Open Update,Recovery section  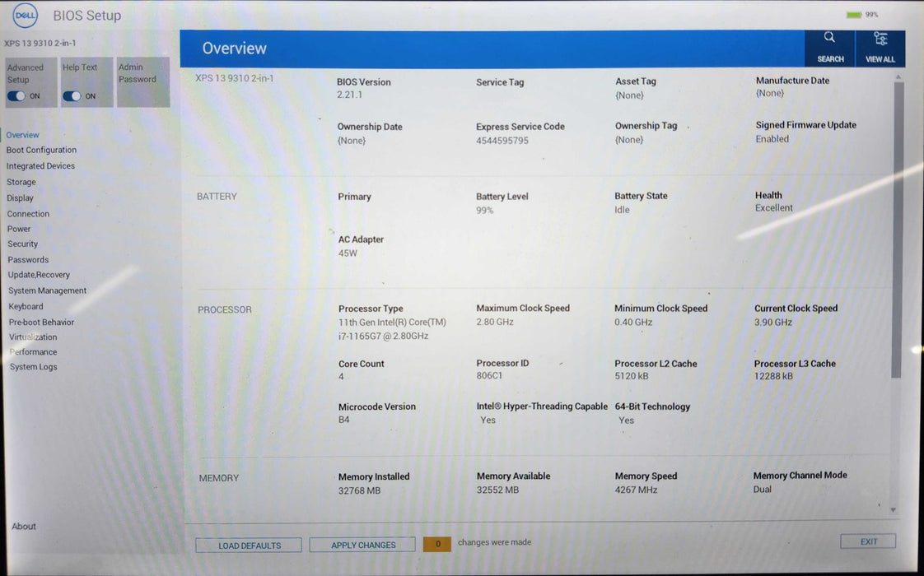[x=39, y=275]
